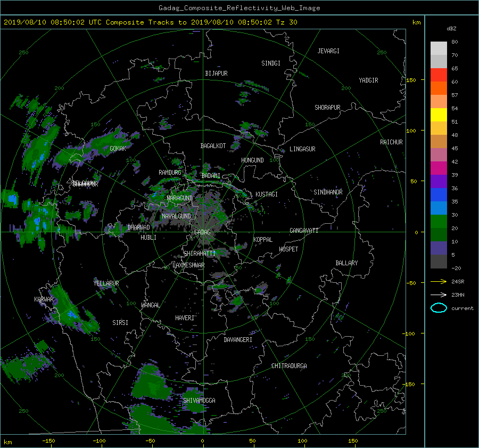Click the dBZ scale heading

coord(451,28)
